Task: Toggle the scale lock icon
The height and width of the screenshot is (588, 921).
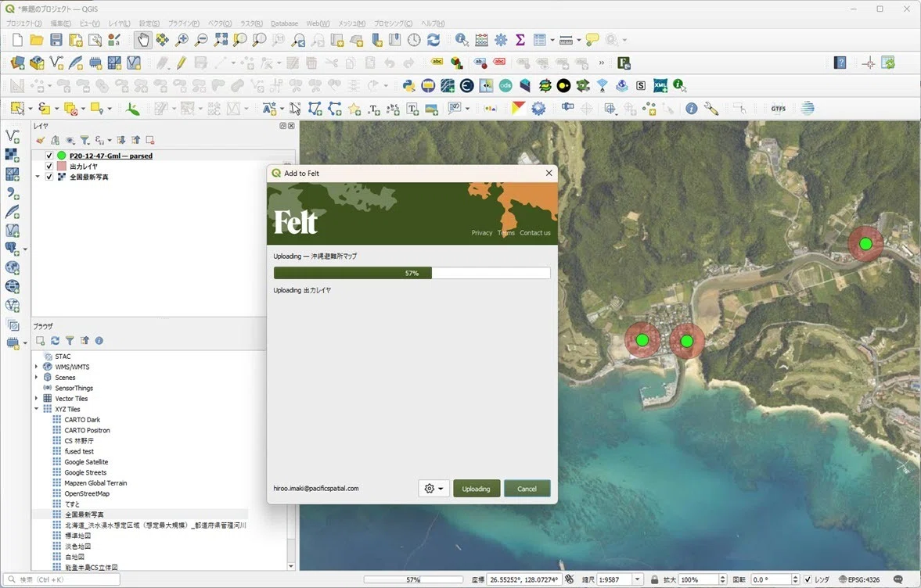Action: click(654, 579)
